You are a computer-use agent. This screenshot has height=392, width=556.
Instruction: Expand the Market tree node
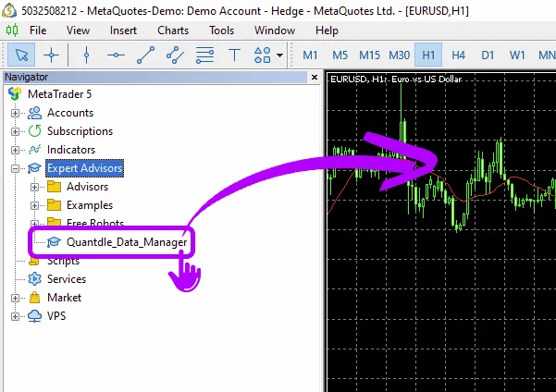click(x=15, y=298)
